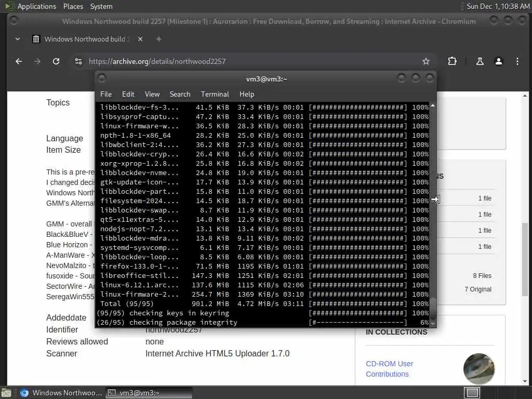This screenshot has width=532, height=399.
Task: Open the terminal View menu
Action: tap(152, 95)
